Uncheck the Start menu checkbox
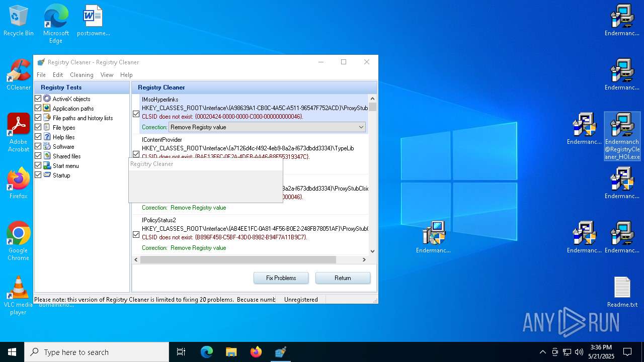This screenshot has height=362, width=644. point(38,165)
